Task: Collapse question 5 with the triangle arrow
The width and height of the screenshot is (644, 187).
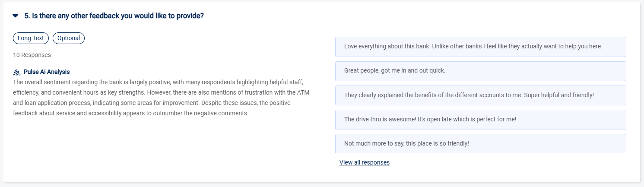Action: (16, 16)
